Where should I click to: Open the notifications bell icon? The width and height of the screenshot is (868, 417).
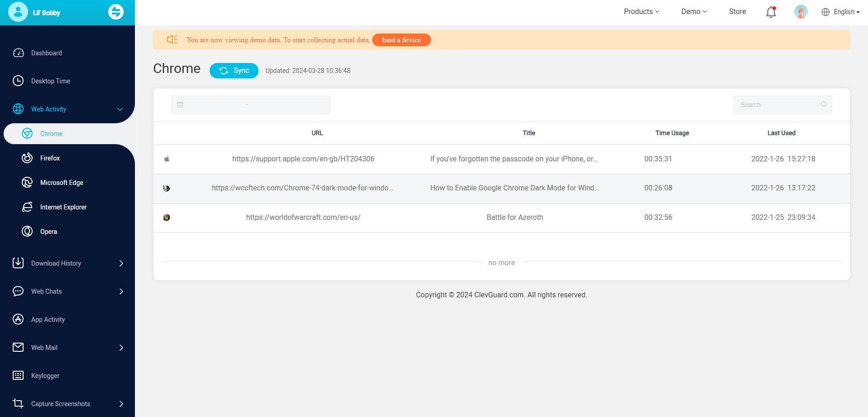pos(771,12)
